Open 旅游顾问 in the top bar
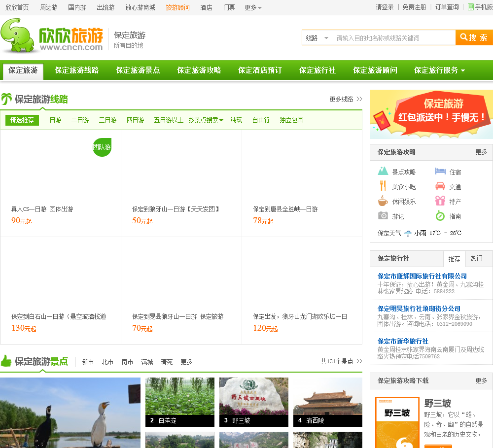The image size is (493, 448). click(177, 7)
